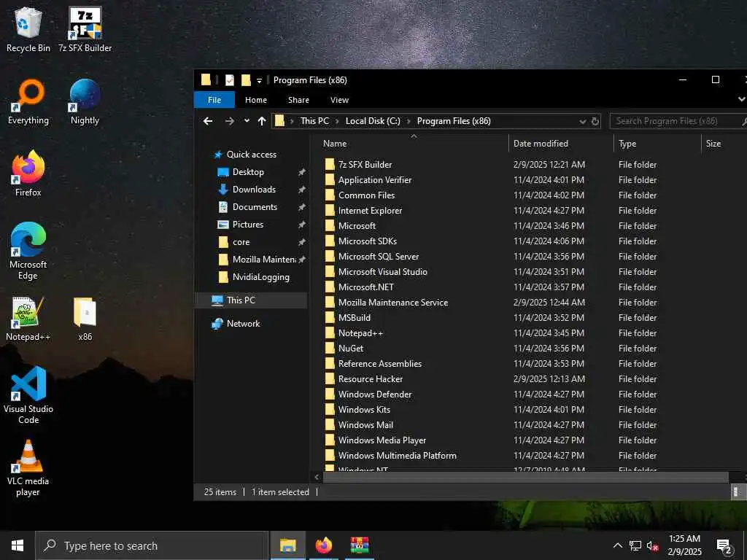Screen dimensions: 747x560
Task: Select This PC in navigation pane
Action: 251,300
